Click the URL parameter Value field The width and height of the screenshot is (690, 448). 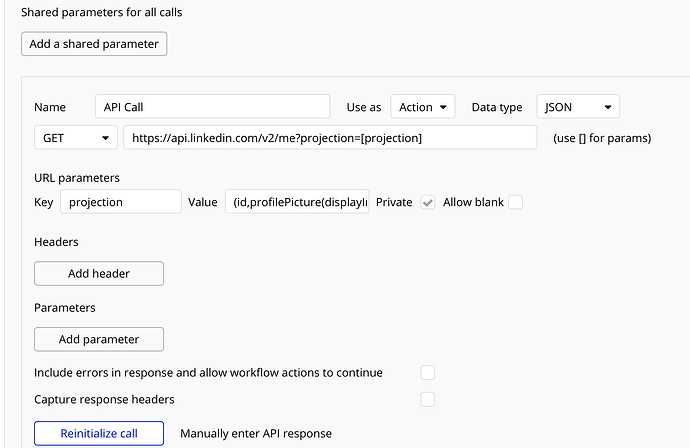click(x=297, y=202)
